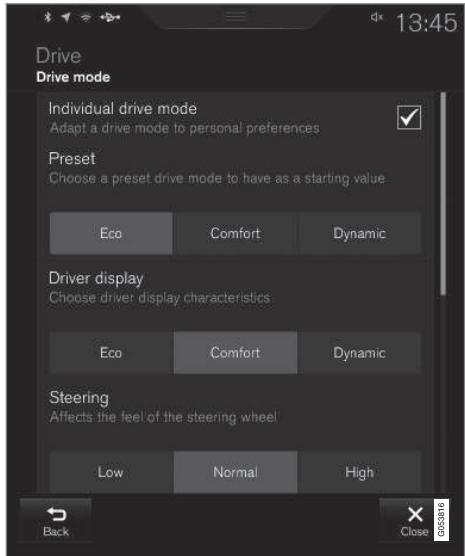Tap the Wi-Fi status icon
Screen dimensions: 465x556
pos(85,17)
